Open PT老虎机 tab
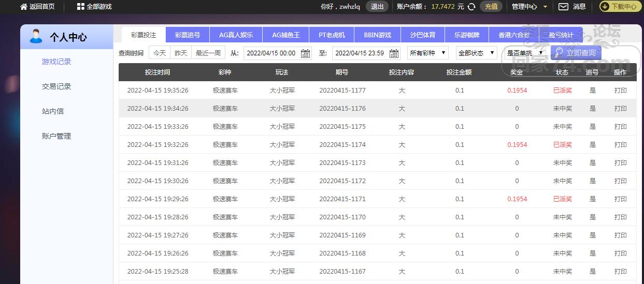The image size is (644, 284). point(332,35)
